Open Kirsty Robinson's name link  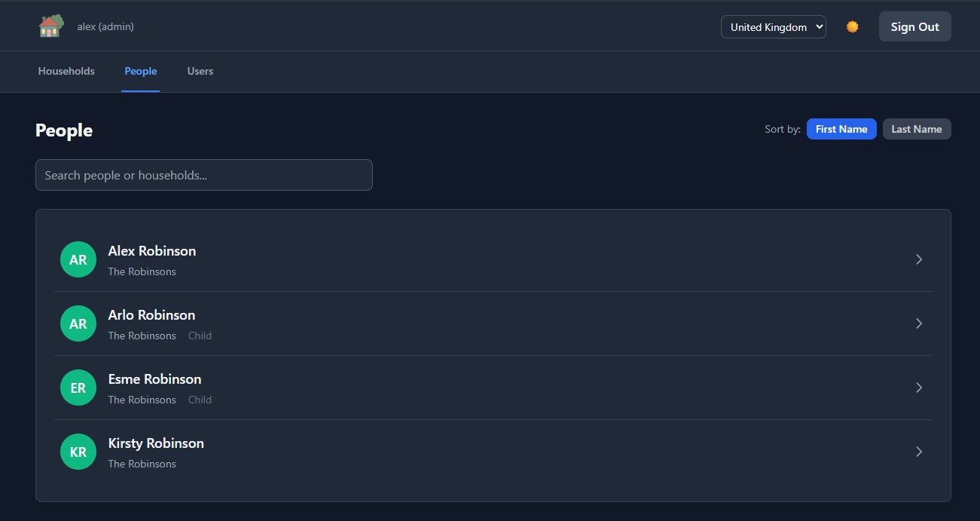pyautogui.click(x=156, y=443)
